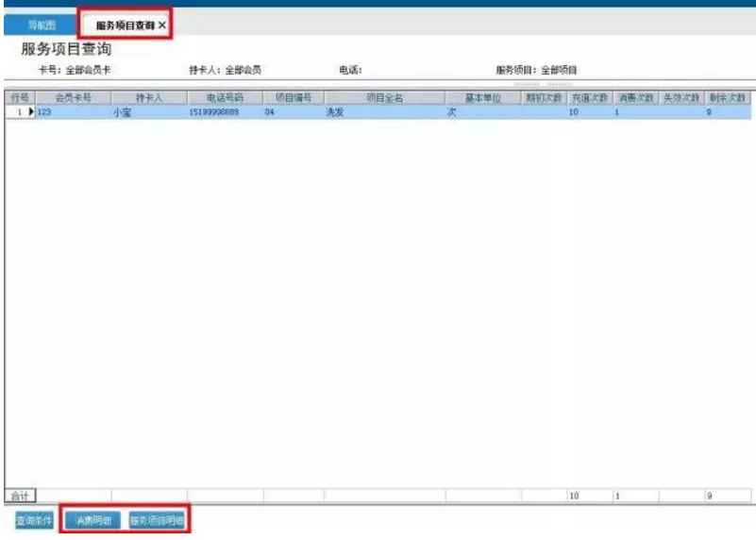
Task: Sort by the 持卡人 column header
Action: [149, 98]
